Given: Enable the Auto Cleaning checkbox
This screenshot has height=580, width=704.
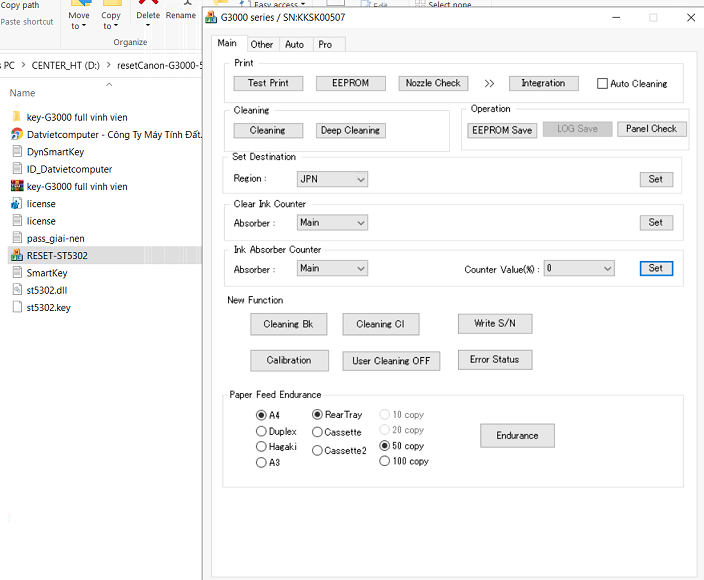Looking at the screenshot, I should pos(603,83).
